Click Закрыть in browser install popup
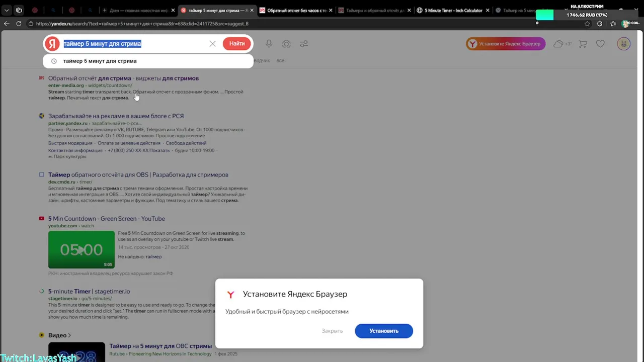 pyautogui.click(x=332, y=331)
